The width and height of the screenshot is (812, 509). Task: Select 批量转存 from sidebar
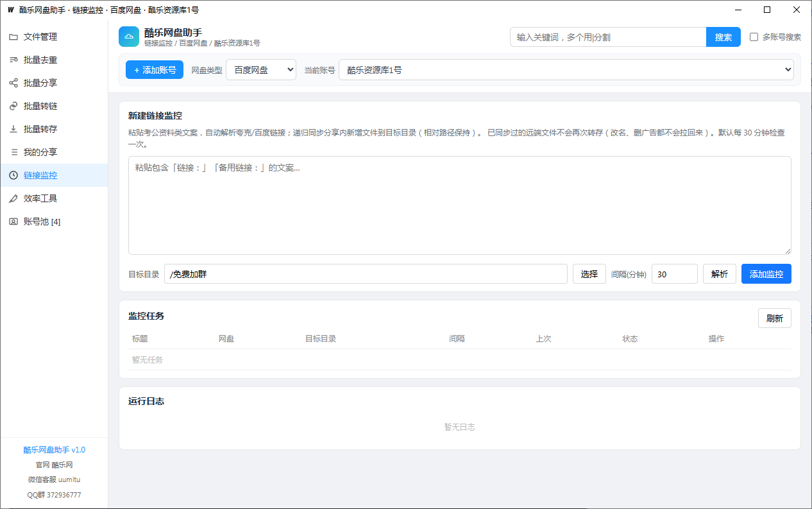[x=54, y=129]
